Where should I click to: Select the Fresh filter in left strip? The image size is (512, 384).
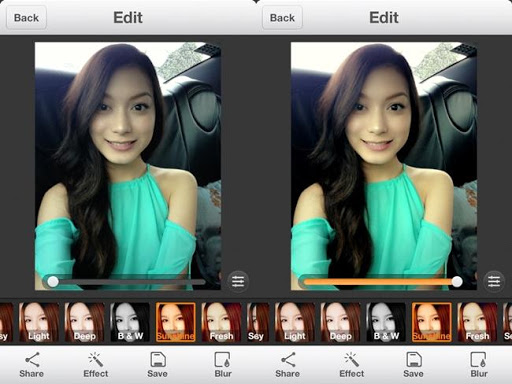222,322
